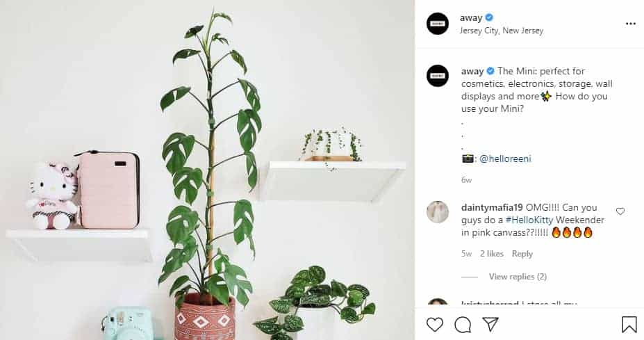Image resolution: width=644 pixels, height=340 pixels.
Task: Save the post with the bookmark icon
Action: click(x=629, y=325)
